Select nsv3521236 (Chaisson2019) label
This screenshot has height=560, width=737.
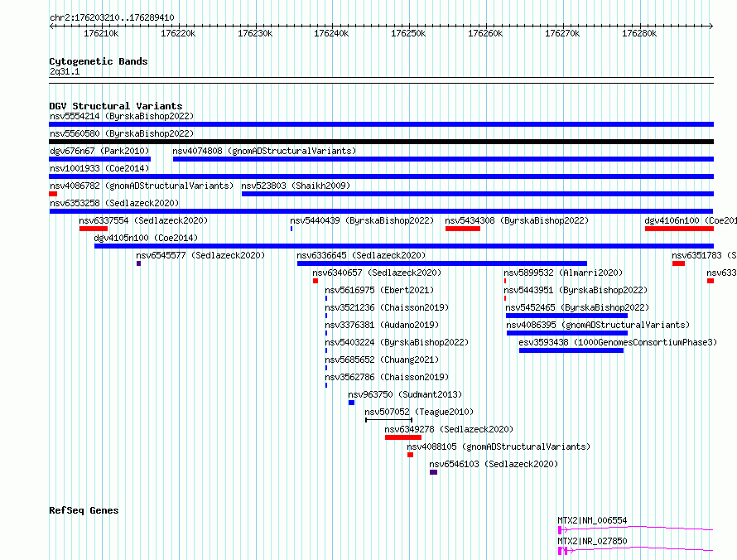click(x=387, y=307)
